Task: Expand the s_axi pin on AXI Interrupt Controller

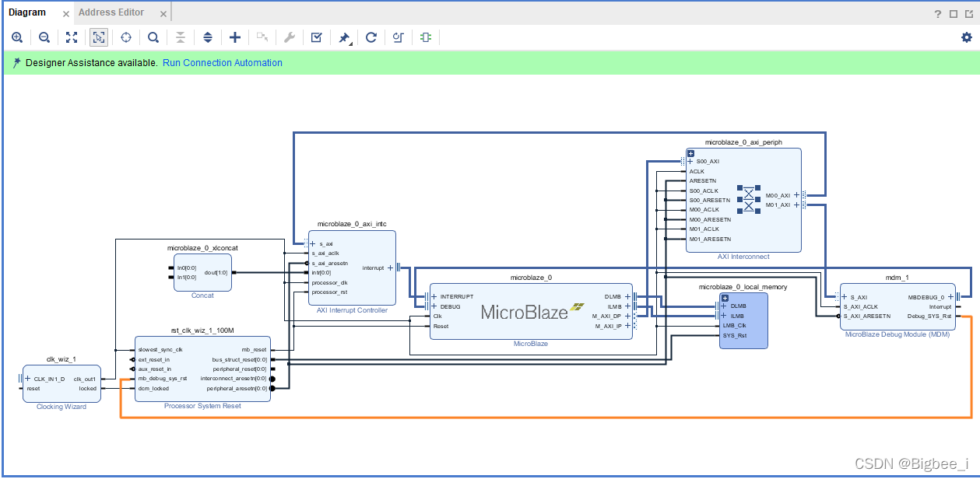Action: point(314,243)
